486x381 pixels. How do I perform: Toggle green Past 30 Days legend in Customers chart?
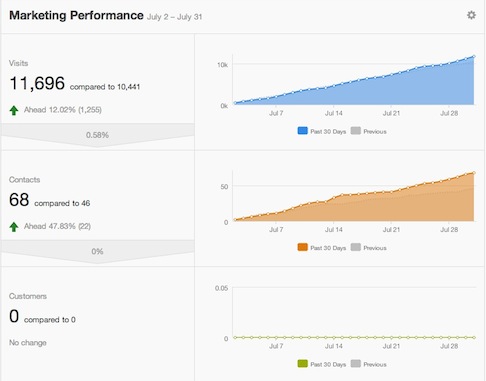point(322,364)
